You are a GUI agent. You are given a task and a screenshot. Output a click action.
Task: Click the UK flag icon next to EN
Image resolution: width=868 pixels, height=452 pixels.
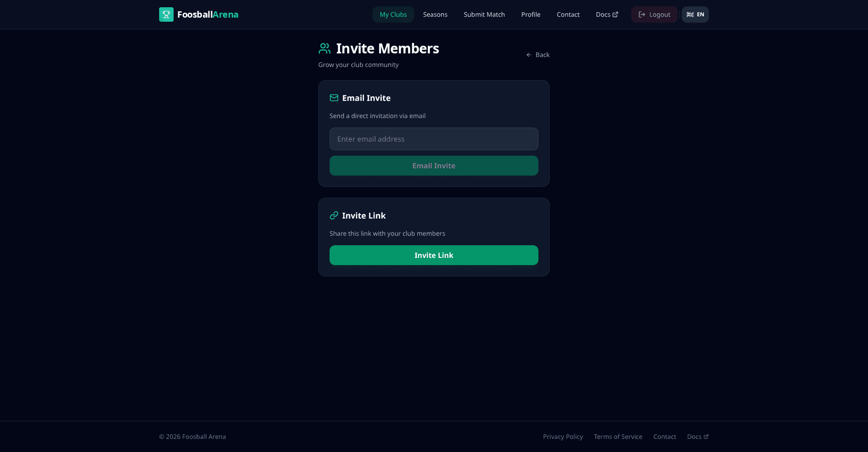[x=689, y=14]
